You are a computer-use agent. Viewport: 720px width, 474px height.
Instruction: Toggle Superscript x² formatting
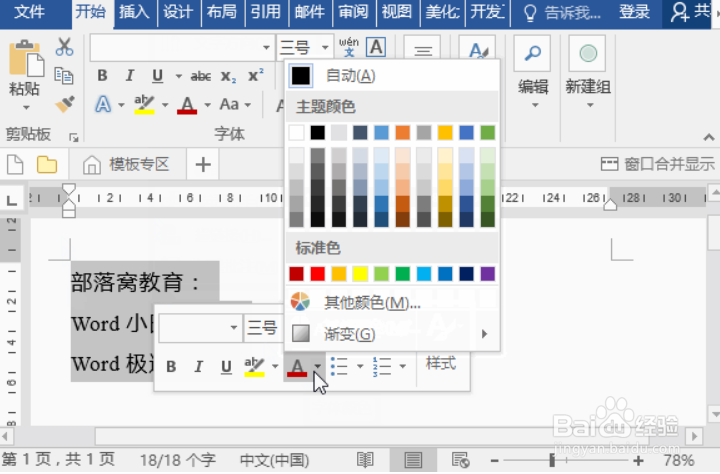pos(256,75)
